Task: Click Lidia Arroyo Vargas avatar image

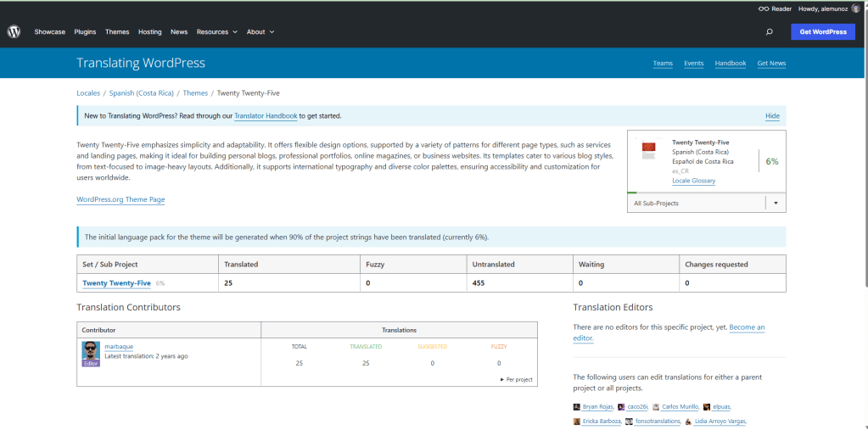Action: [688, 422]
